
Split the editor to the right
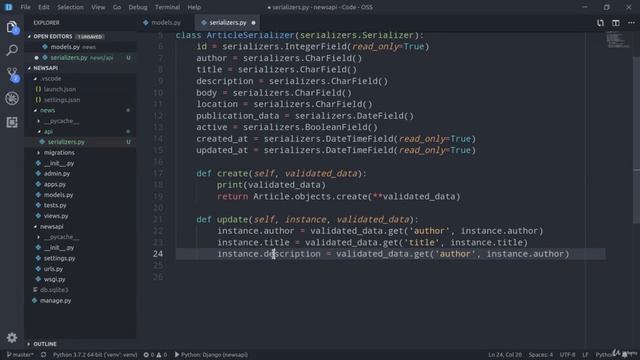pyautogui.click(x=616, y=23)
